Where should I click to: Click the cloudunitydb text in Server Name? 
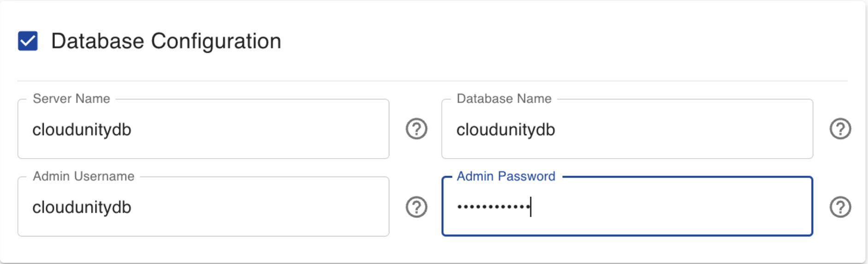pyautogui.click(x=82, y=130)
